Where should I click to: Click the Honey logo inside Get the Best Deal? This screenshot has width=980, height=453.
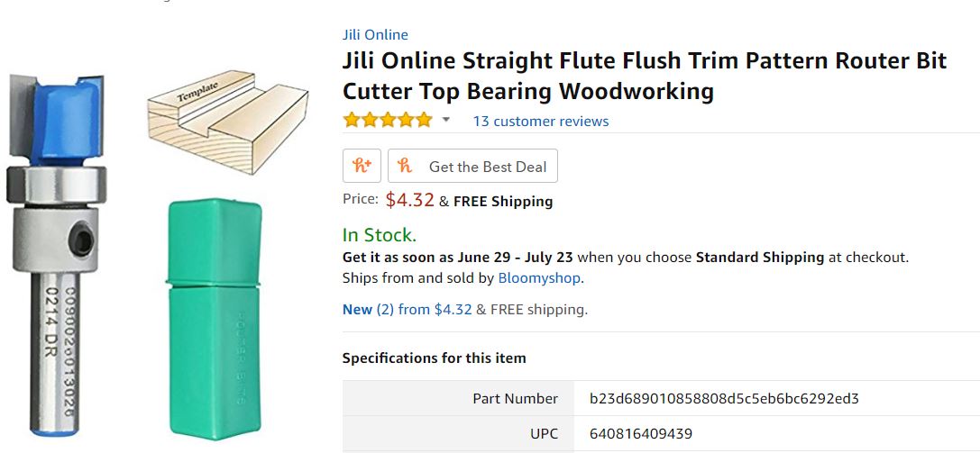406,167
